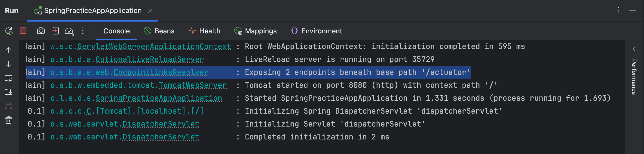This screenshot has width=644, height=154.
Task: Show the Environment tab
Action: pyautogui.click(x=317, y=31)
